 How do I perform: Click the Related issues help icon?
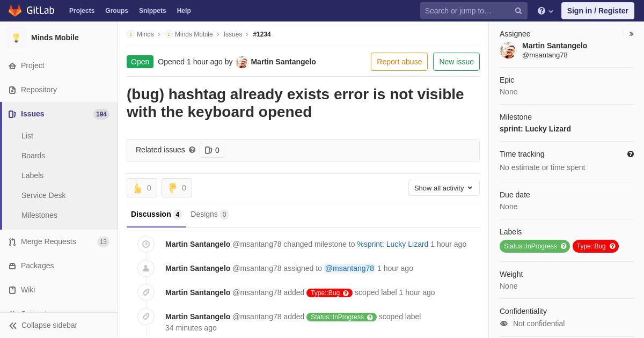click(x=192, y=150)
